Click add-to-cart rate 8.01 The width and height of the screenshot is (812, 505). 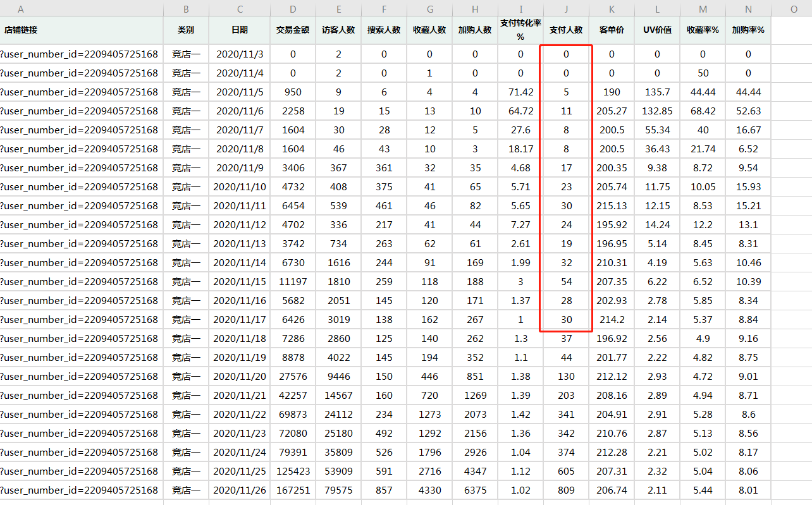tap(748, 490)
